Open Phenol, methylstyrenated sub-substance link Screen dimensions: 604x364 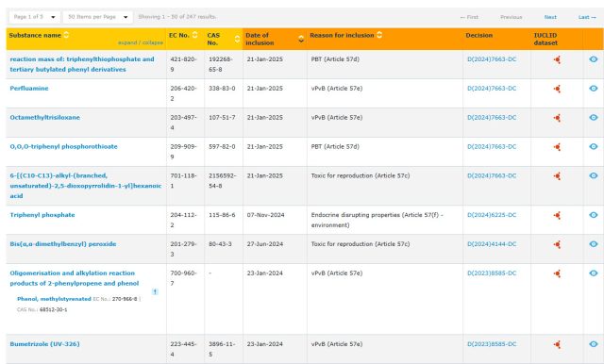[54, 299]
